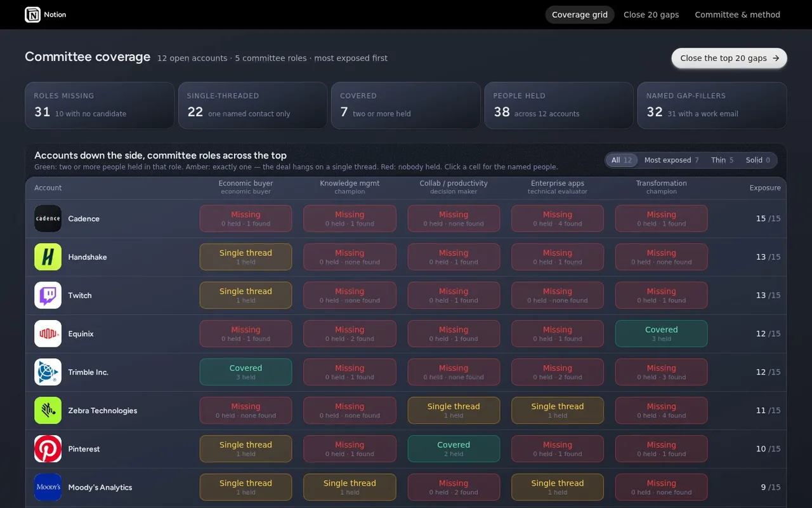
Task: Click the Transformation champion column header
Action: [x=662, y=187]
